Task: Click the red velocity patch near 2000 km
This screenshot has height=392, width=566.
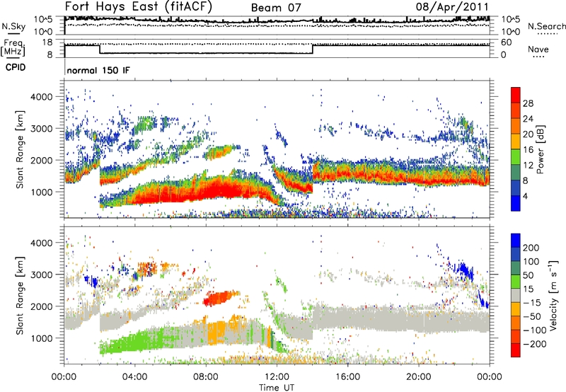Action: point(218,299)
